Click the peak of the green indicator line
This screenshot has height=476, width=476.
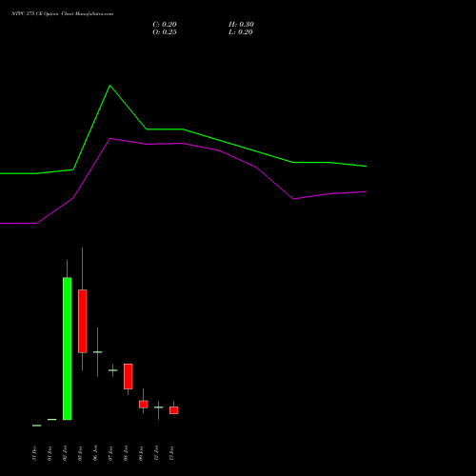coord(110,86)
